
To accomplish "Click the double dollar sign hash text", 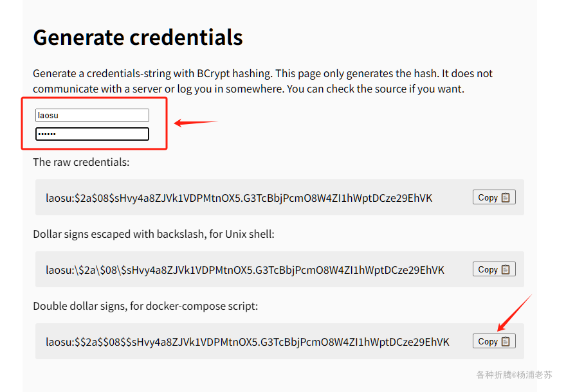I will [x=247, y=342].
